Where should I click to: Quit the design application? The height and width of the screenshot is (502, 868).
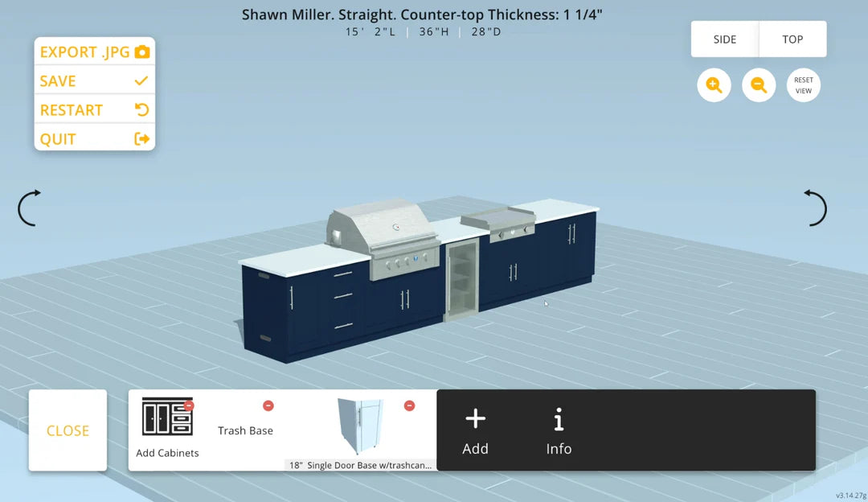coord(95,139)
